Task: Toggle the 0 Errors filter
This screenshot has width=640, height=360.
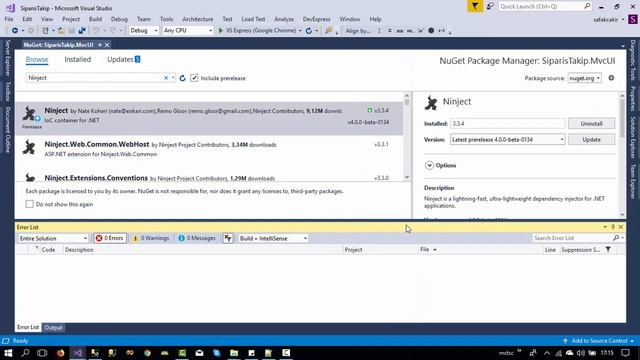Action: pos(110,238)
